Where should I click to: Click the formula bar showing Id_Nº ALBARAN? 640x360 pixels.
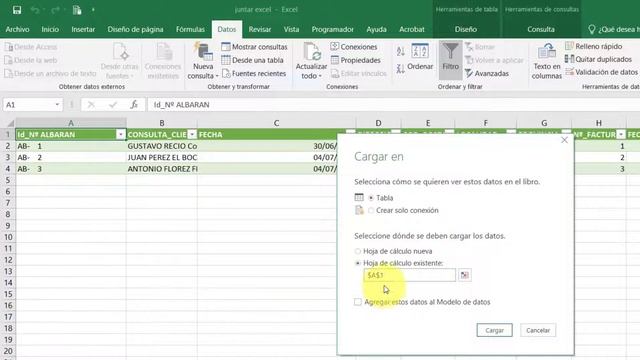[x=393, y=105]
